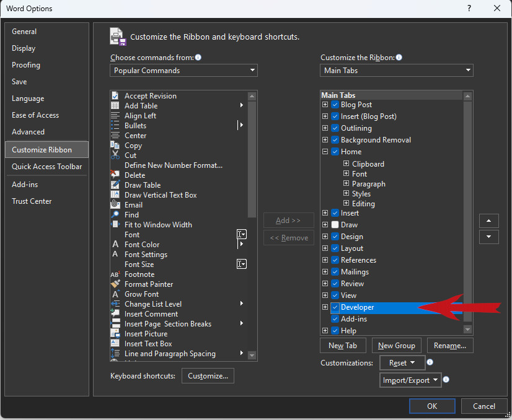Open the Choose commands from dropdown
The height and width of the screenshot is (420, 512).
pyautogui.click(x=184, y=71)
